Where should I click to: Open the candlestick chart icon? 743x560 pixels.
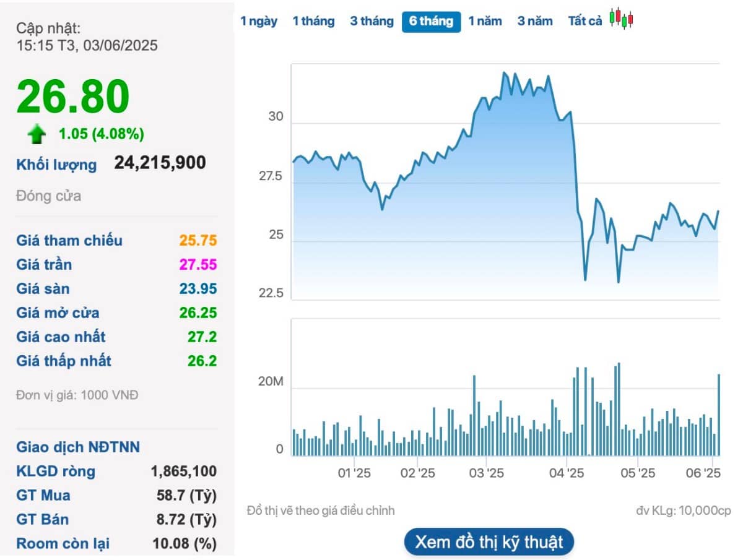point(621,19)
